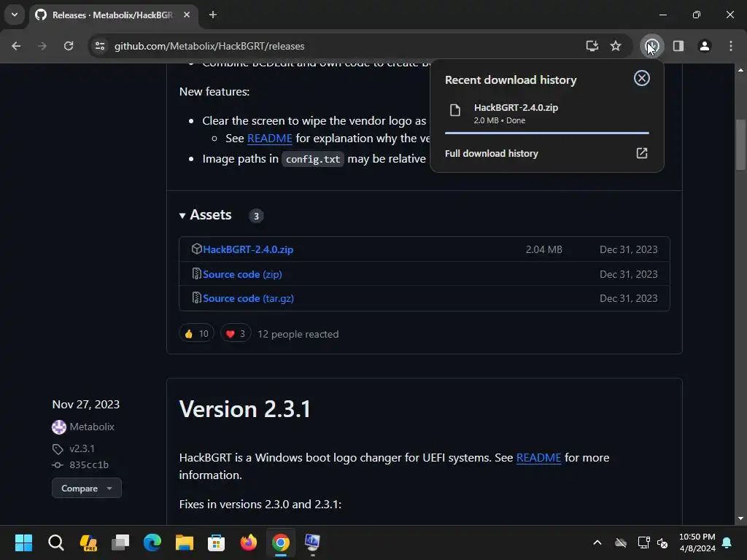The image size is (747, 560).
Task: Toggle the Chrome downloads toolbar button
Action: (x=651, y=46)
